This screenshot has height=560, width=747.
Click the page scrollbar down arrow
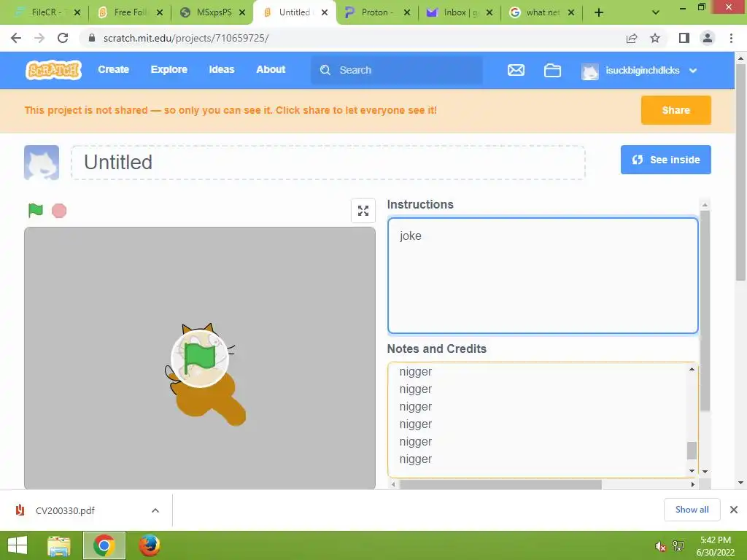click(740, 483)
